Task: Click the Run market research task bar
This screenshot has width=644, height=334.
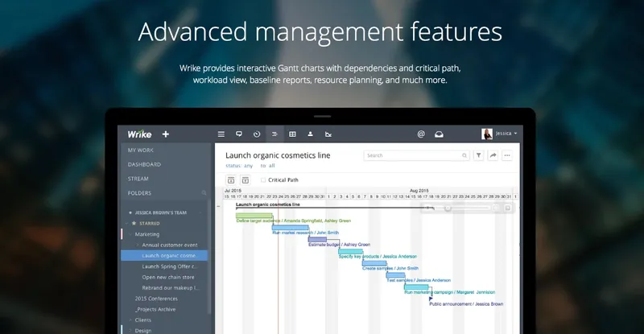Action: pos(290,227)
